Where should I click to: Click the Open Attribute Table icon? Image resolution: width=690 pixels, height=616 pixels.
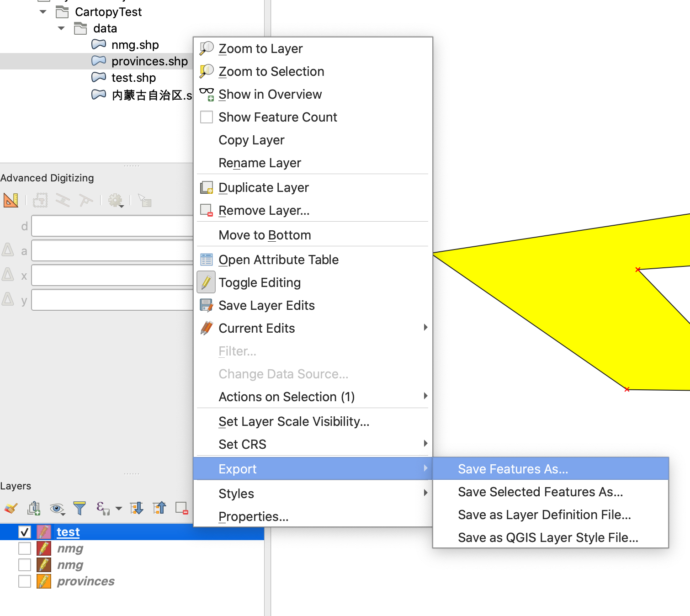point(207,260)
